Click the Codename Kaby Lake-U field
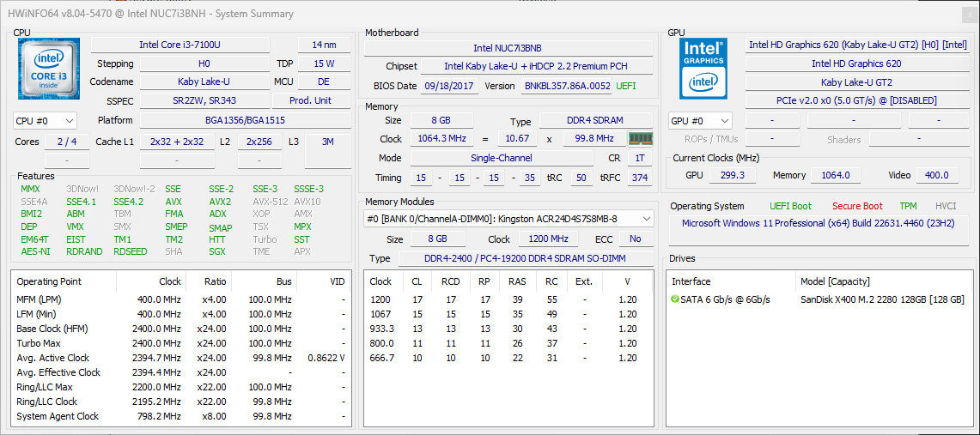Viewport: 980px width, 435px height. click(x=204, y=82)
